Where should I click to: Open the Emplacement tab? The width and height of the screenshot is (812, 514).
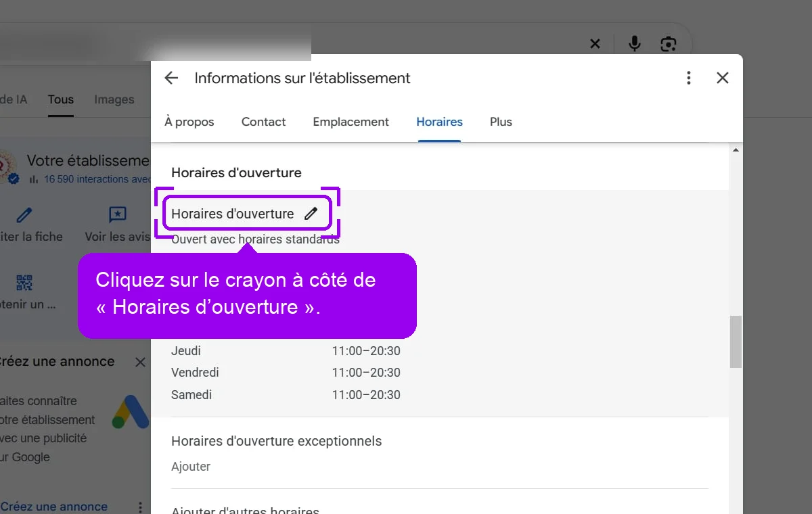coord(351,122)
